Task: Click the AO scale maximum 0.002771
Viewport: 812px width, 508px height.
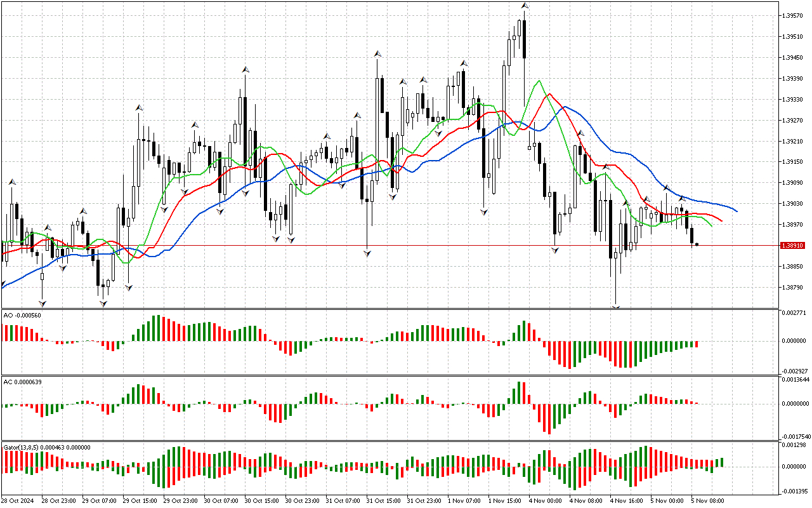Action: point(794,313)
